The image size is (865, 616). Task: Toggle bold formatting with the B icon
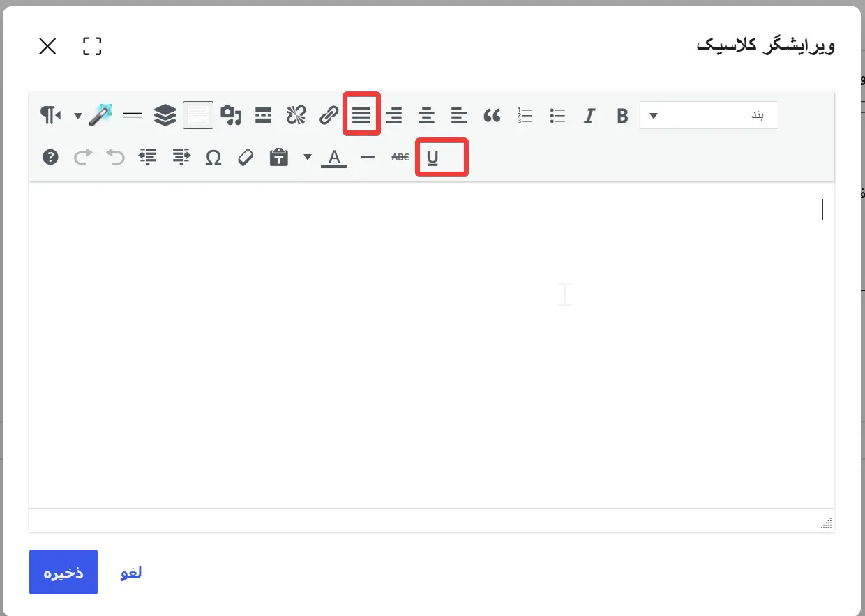(622, 116)
